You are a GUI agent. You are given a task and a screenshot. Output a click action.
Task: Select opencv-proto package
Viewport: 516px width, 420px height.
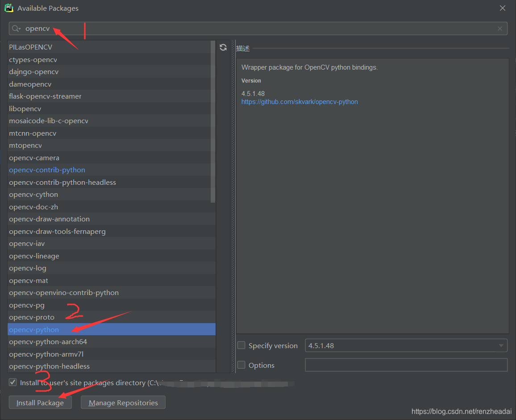(112, 317)
